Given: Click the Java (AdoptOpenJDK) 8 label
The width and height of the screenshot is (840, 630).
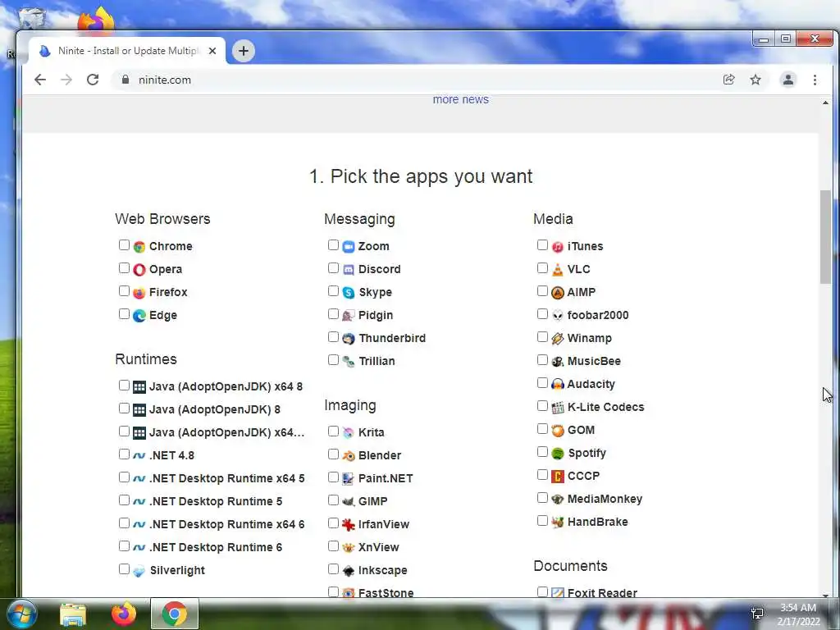Looking at the screenshot, I should [x=215, y=410].
